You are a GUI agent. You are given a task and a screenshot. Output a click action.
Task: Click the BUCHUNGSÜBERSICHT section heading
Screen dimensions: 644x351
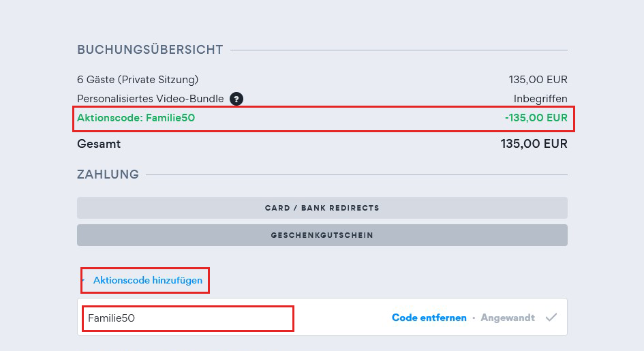[150, 50]
